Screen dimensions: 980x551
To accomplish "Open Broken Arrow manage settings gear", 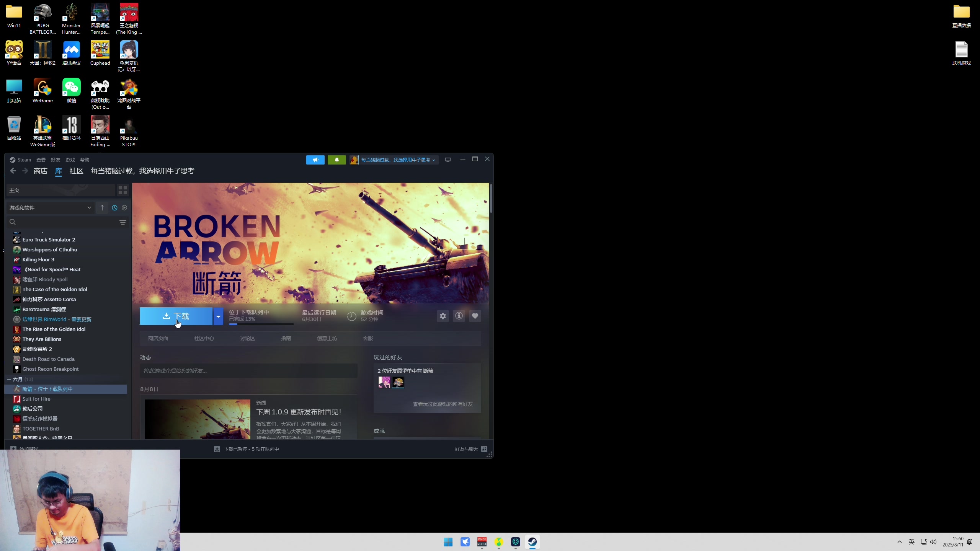I will coord(443,316).
